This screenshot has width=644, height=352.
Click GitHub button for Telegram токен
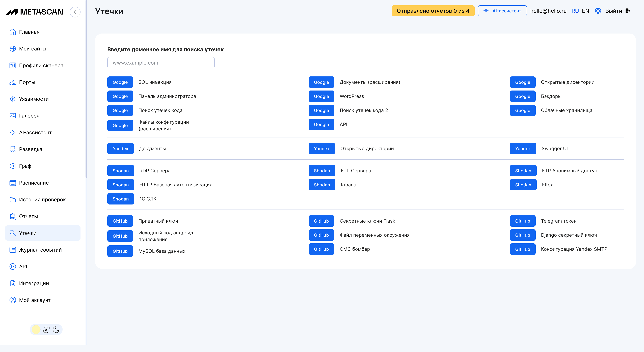coord(523,221)
